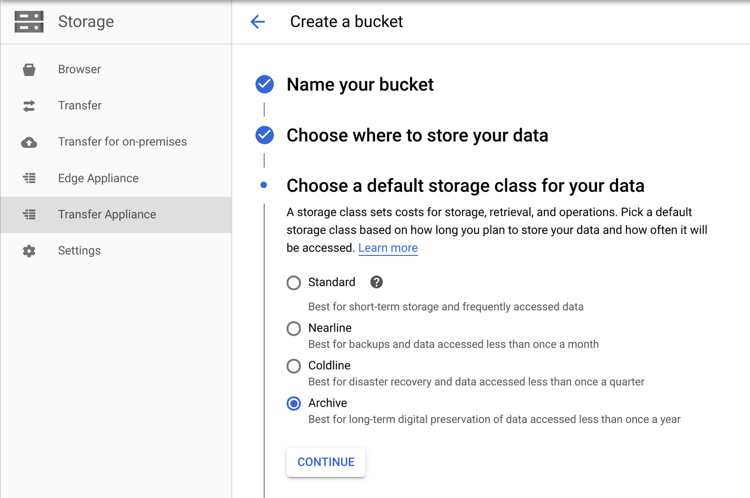The image size is (750, 498).
Task: Click the cloud upload icon for on-premises transfer
Action: (29, 142)
